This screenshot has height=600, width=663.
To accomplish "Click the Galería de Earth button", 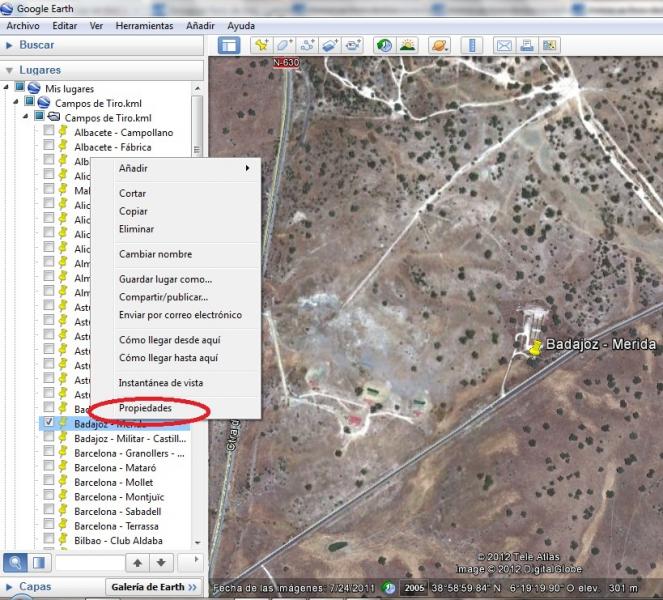I will [153, 587].
